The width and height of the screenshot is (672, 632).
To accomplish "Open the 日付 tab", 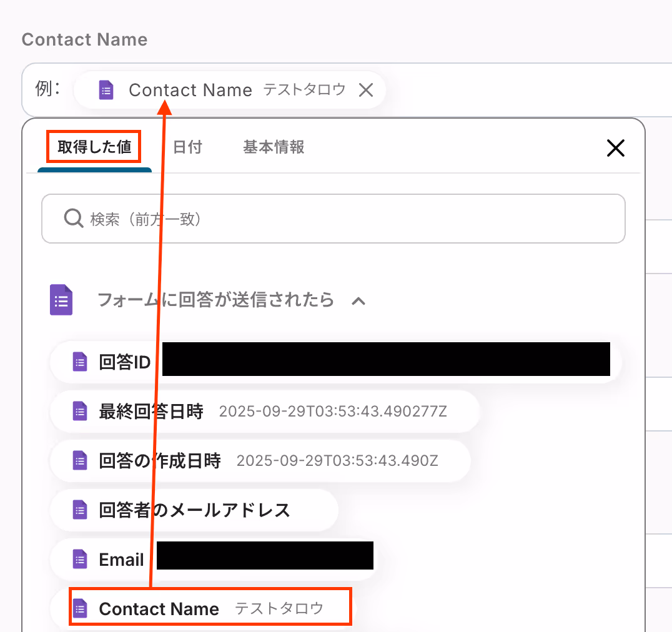I will pos(187,147).
